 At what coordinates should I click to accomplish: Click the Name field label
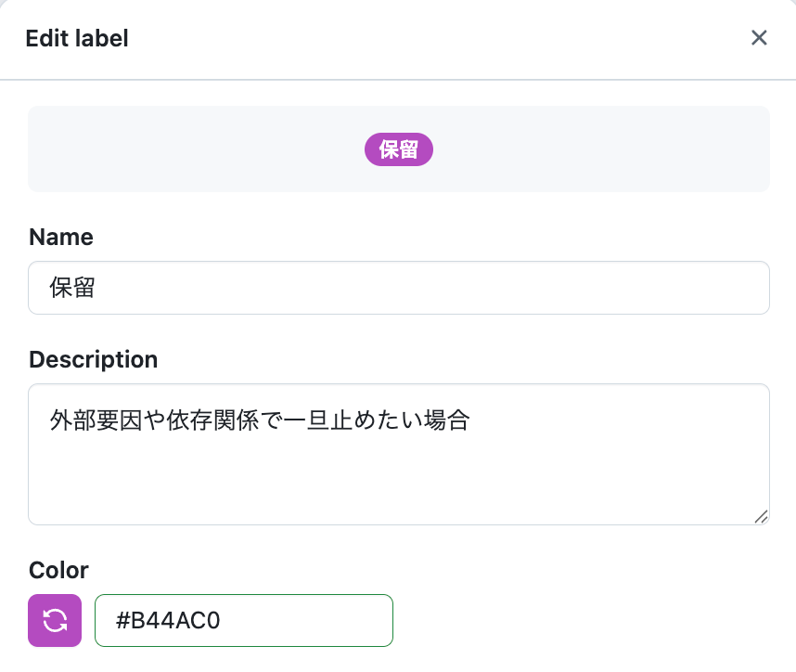61,237
